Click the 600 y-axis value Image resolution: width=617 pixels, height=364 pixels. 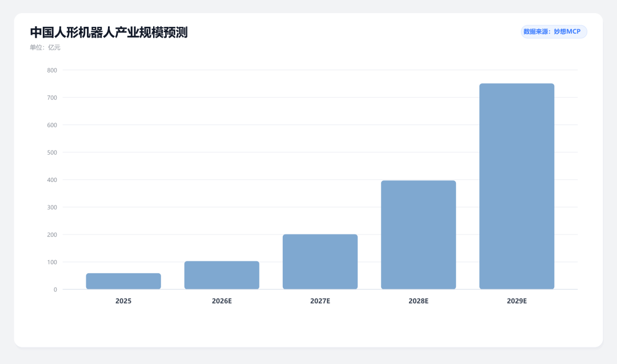(52, 125)
